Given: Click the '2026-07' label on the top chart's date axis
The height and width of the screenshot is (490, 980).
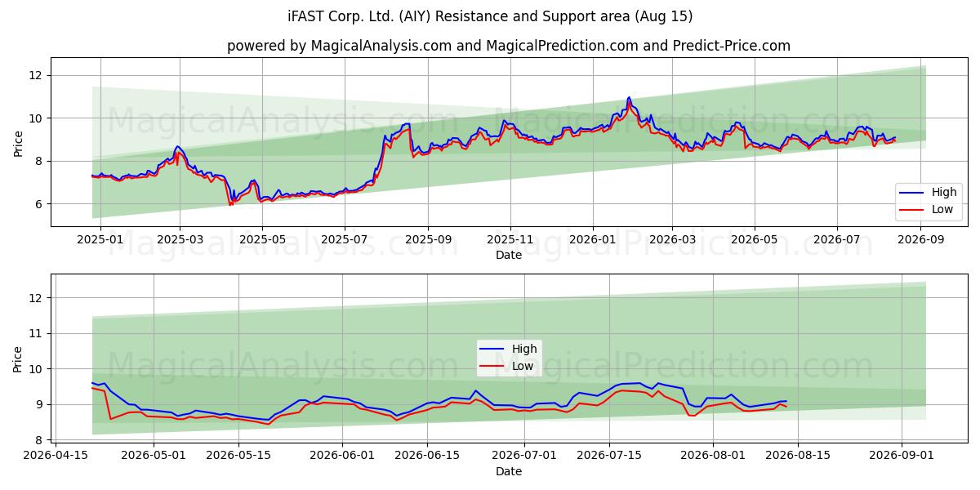Looking at the screenshot, I should click(837, 241).
